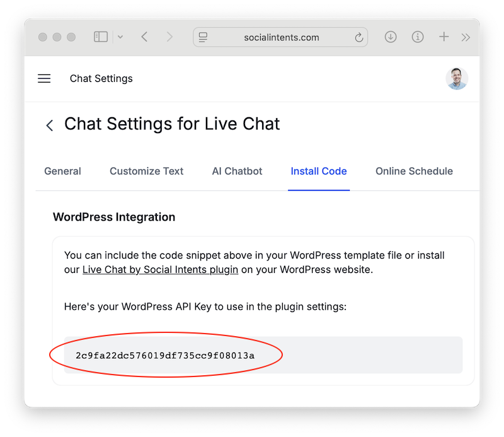Image resolution: width=504 pixels, height=437 pixels.
Task: Open the hamburger navigation menu
Action: tap(44, 79)
